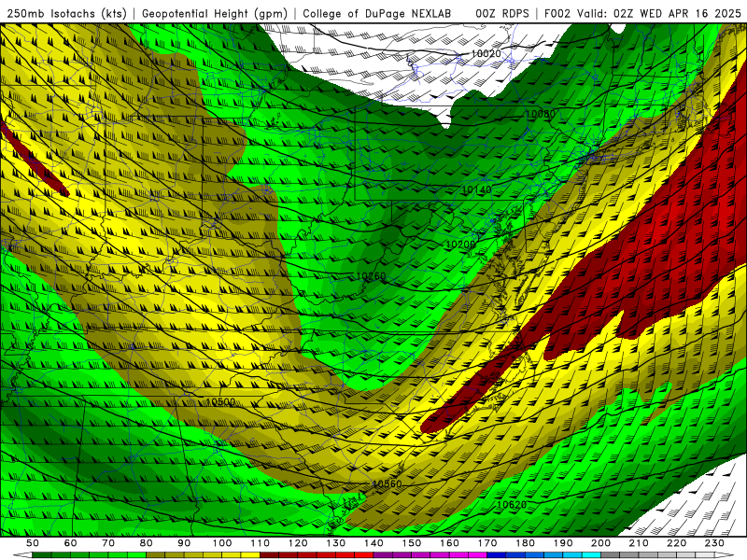This screenshot has height=560, width=747.
Task: Click the 120 value on color scale
Action: (298, 543)
